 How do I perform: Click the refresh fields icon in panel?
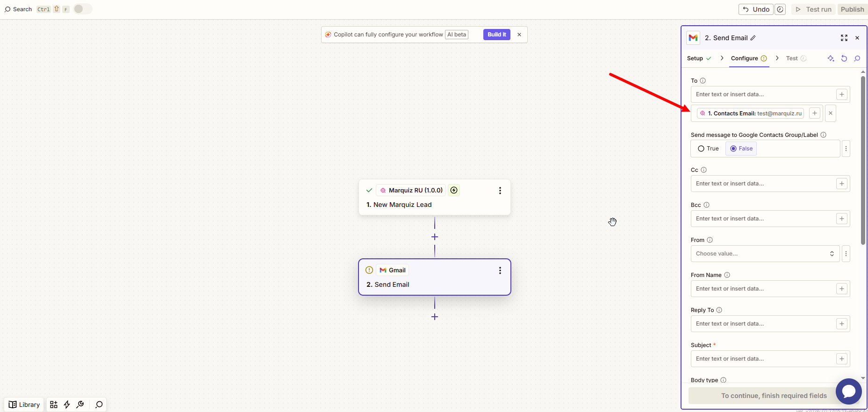tap(844, 58)
